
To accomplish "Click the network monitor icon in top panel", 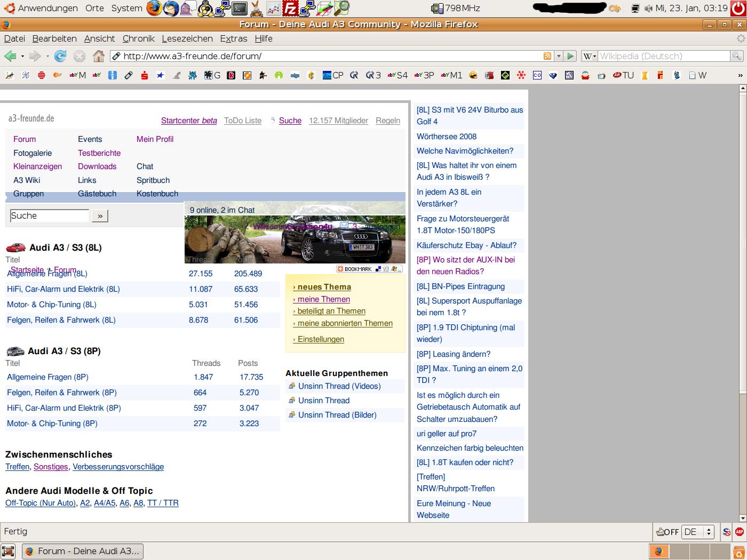I will click(635, 8).
